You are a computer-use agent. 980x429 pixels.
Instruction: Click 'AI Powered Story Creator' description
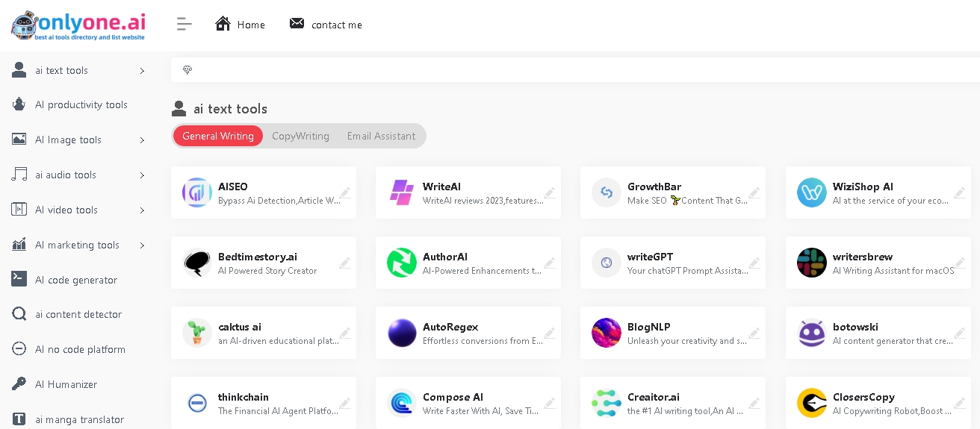tap(267, 271)
